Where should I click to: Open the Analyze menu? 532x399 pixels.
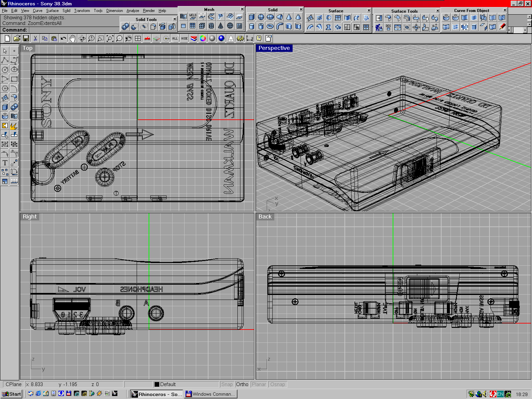click(133, 11)
